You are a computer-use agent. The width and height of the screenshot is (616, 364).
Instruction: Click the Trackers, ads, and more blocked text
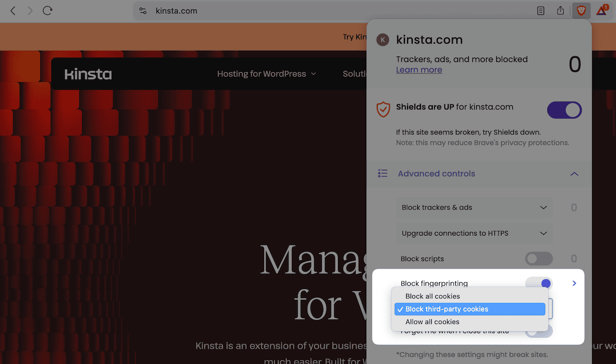click(x=462, y=59)
